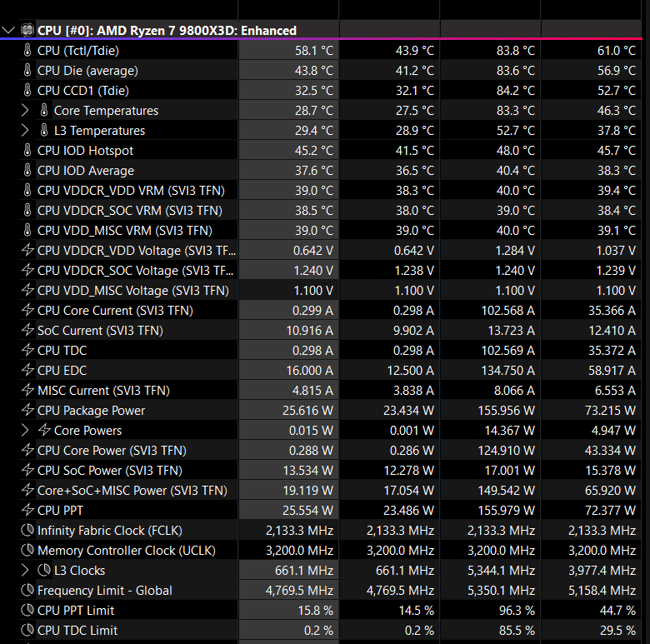Click thermometer icon beside CPU CCD1 (Tdie)
Image resolution: width=650 pixels, height=644 pixels.
coord(27,90)
